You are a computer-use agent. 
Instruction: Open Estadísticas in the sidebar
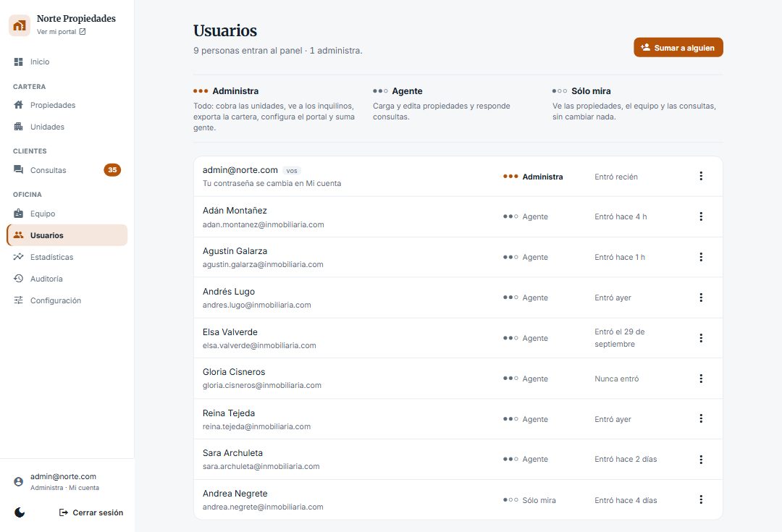pyautogui.click(x=67, y=257)
